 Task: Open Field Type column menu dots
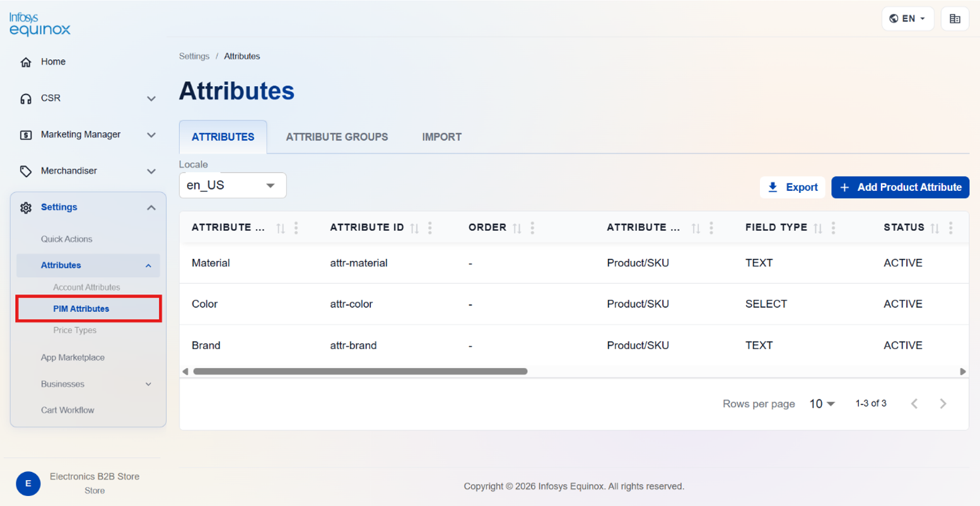click(x=834, y=227)
